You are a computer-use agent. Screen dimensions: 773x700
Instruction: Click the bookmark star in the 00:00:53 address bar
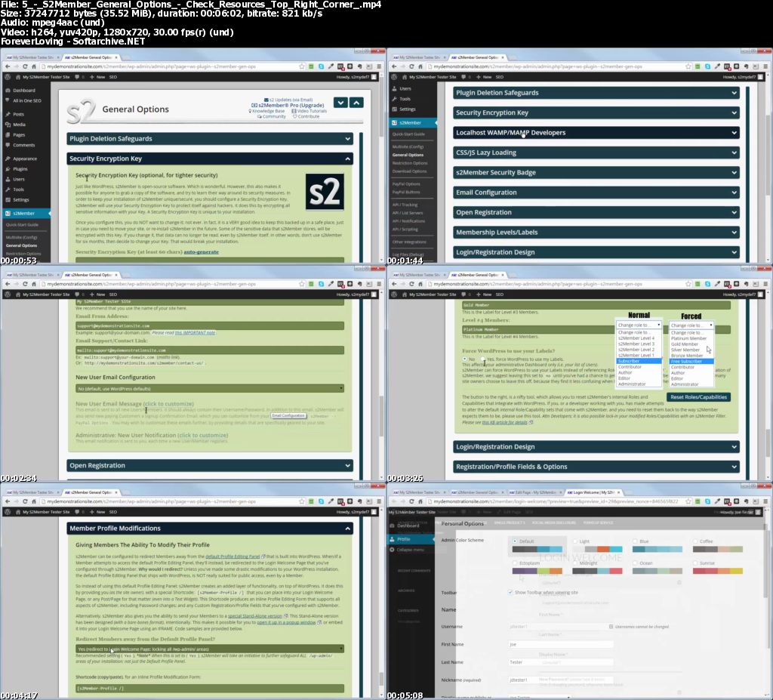302,66
